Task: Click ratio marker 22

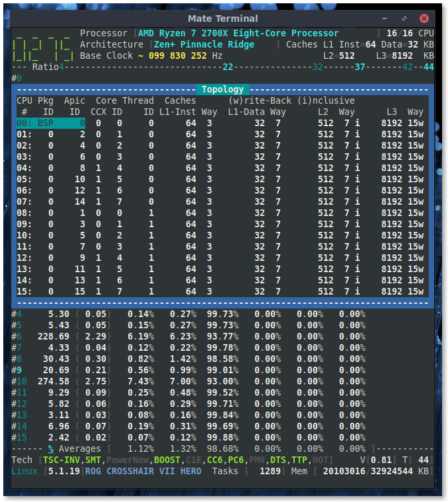Action: pyautogui.click(x=228, y=67)
